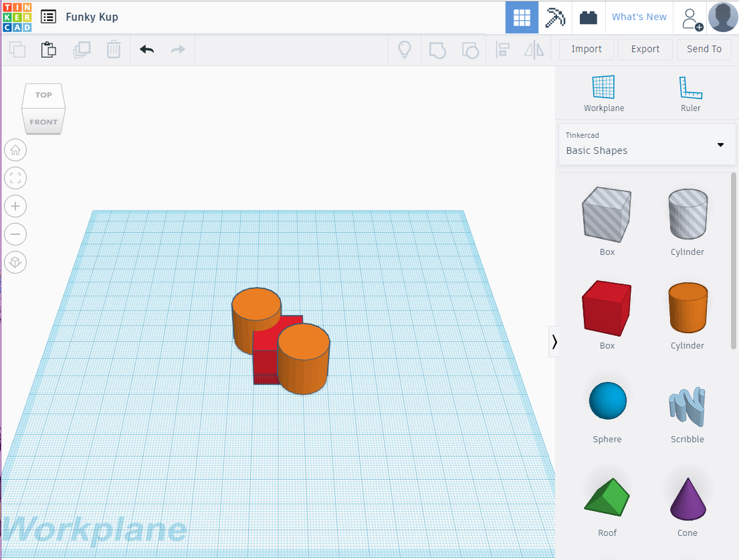Click the Export button

[645, 49]
